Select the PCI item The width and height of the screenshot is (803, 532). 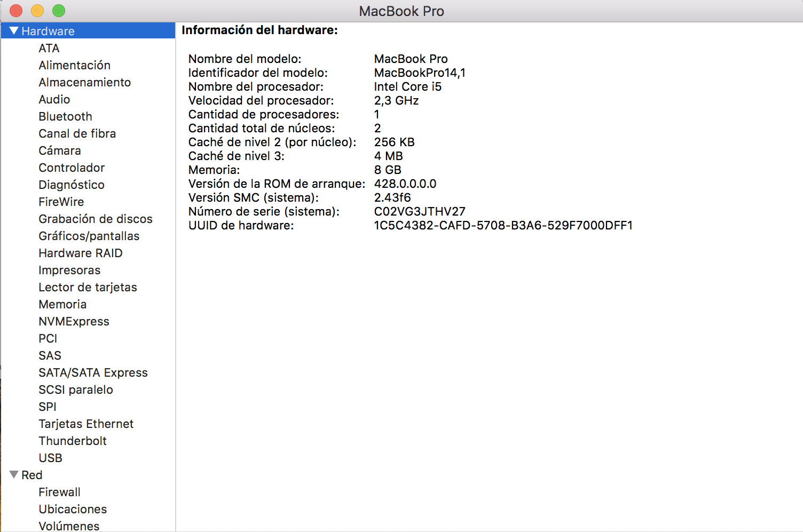48,338
